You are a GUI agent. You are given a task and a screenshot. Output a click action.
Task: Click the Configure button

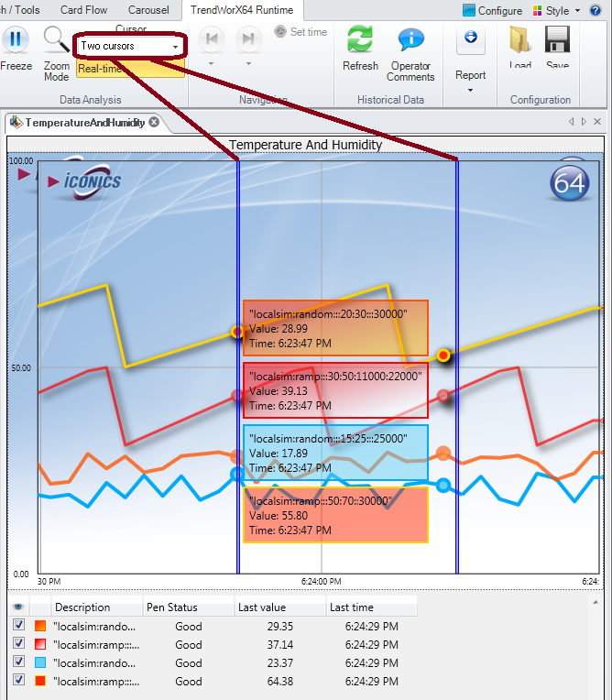492,11
